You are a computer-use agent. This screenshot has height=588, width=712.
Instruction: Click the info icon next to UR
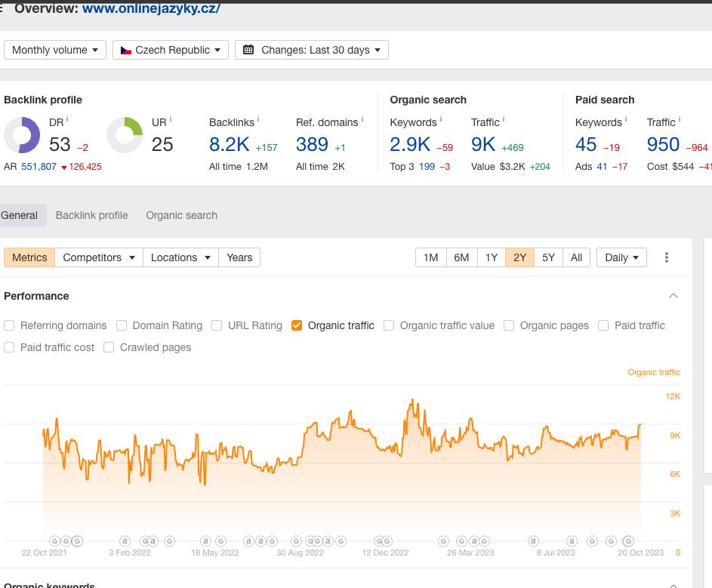coord(171,119)
